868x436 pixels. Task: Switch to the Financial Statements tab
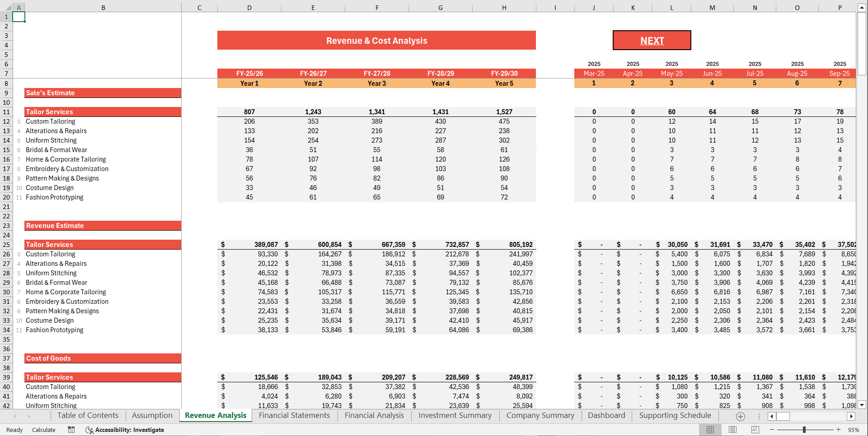click(x=294, y=415)
